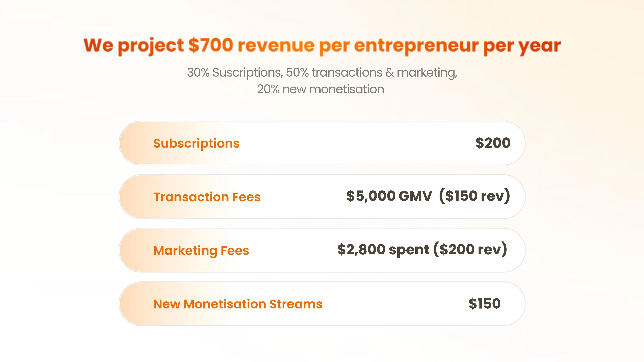Select the "($200 rev)" text

coord(470,250)
